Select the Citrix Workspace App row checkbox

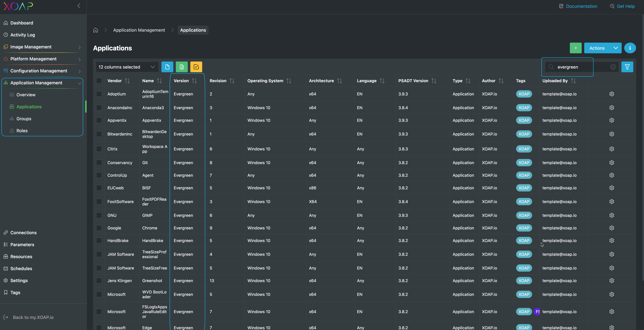point(99,149)
